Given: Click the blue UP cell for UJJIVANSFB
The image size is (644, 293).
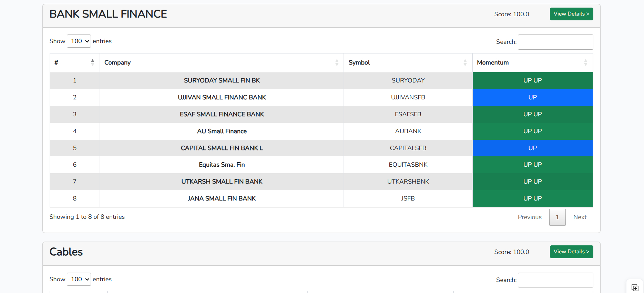Looking at the screenshot, I should 532,97.
